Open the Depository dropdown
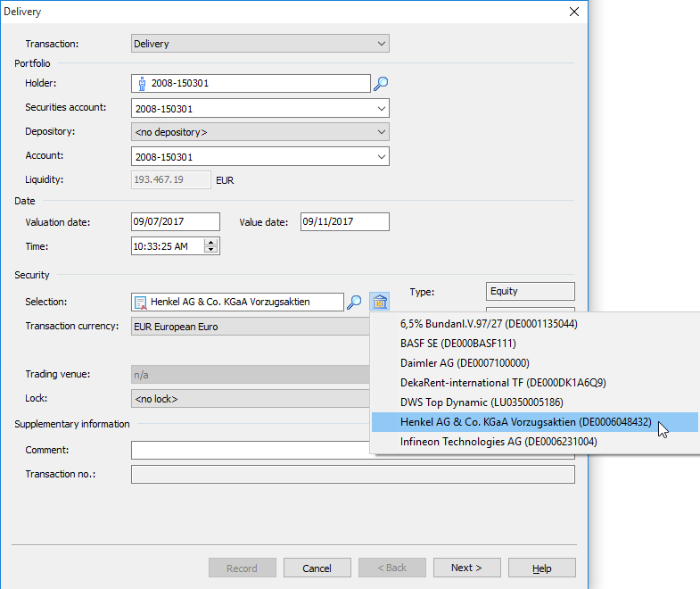The image size is (700, 589). click(x=382, y=132)
